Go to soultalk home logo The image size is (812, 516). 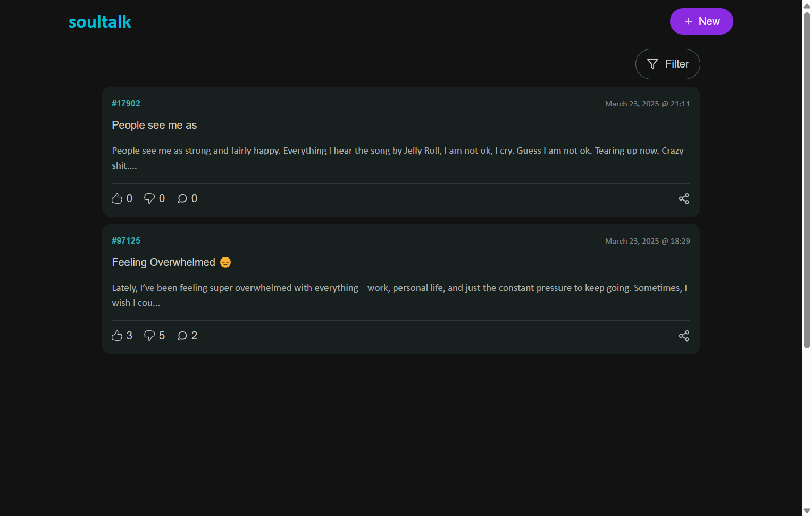tap(99, 22)
